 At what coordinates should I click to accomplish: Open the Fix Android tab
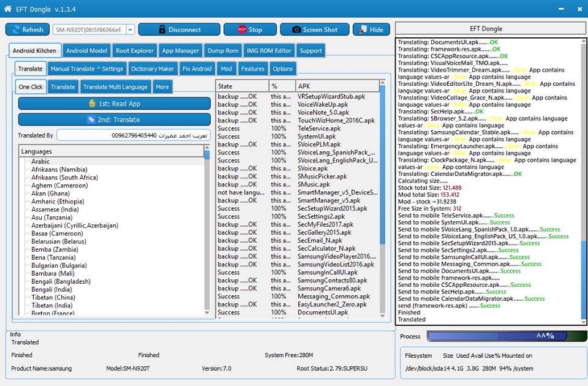tap(197, 69)
